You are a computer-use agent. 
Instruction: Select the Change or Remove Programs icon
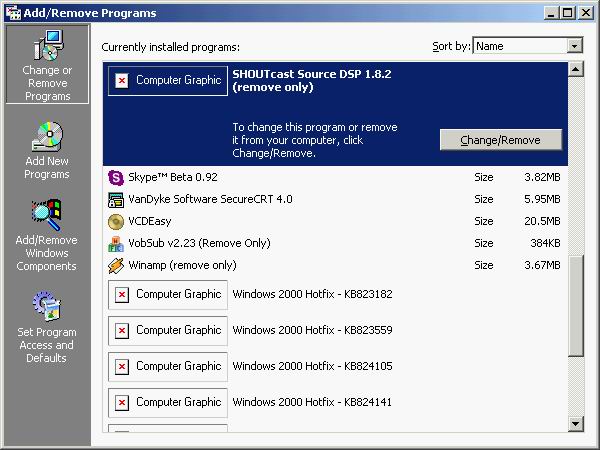click(48, 46)
